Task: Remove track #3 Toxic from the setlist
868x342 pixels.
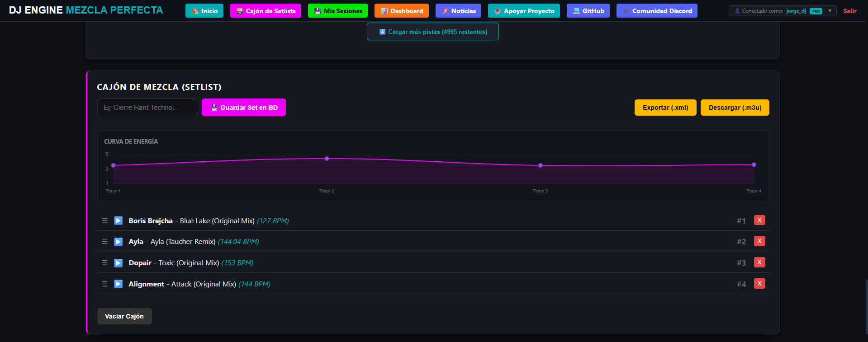Action: [x=759, y=262]
